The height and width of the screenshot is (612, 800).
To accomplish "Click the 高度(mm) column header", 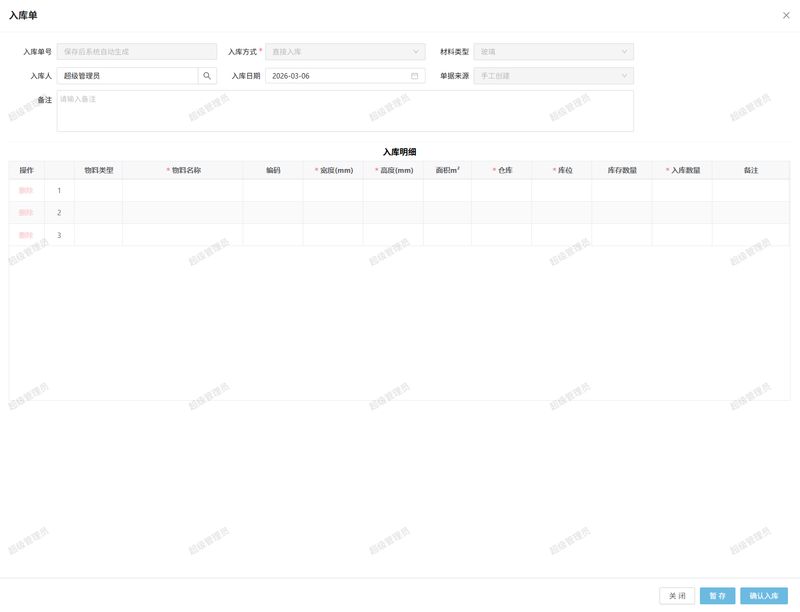I will 393,170.
